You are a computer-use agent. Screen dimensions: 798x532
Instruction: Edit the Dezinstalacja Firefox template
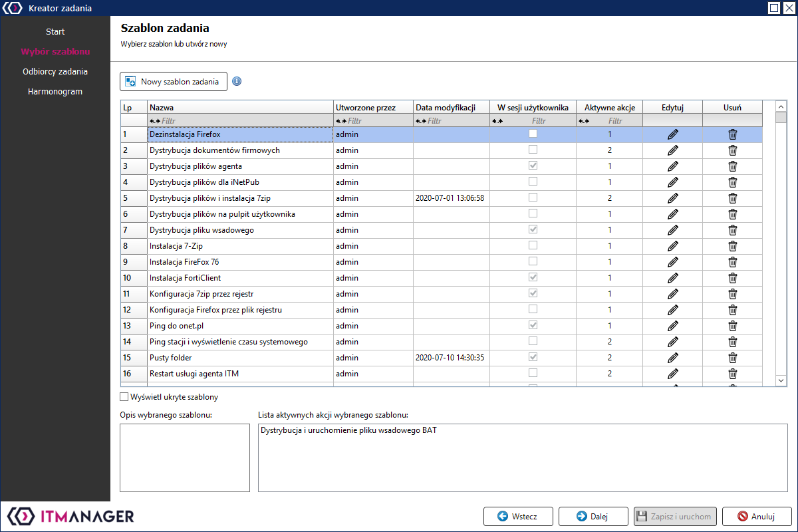[672, 134]
